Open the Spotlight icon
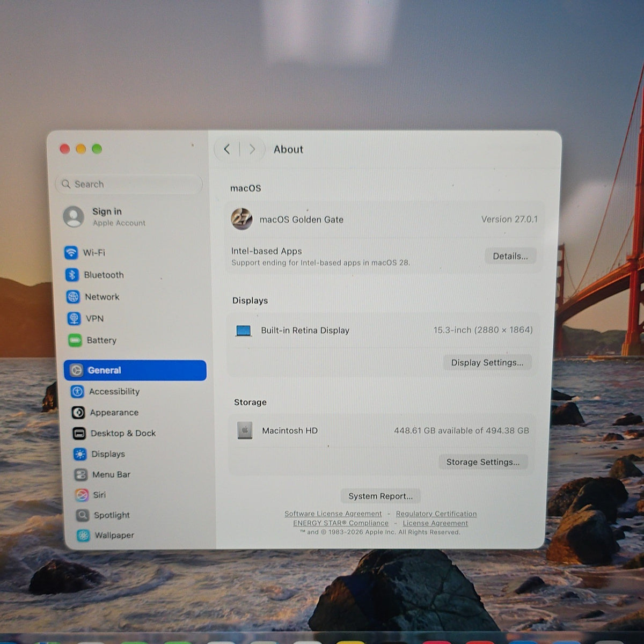Image resolution: width=644 pixels, height=644 pixels. pos(83,515)
